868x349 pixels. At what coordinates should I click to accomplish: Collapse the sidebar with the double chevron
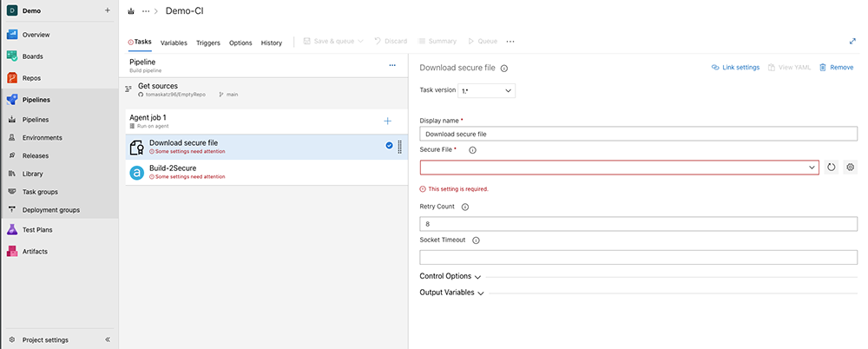pos(108,339)
